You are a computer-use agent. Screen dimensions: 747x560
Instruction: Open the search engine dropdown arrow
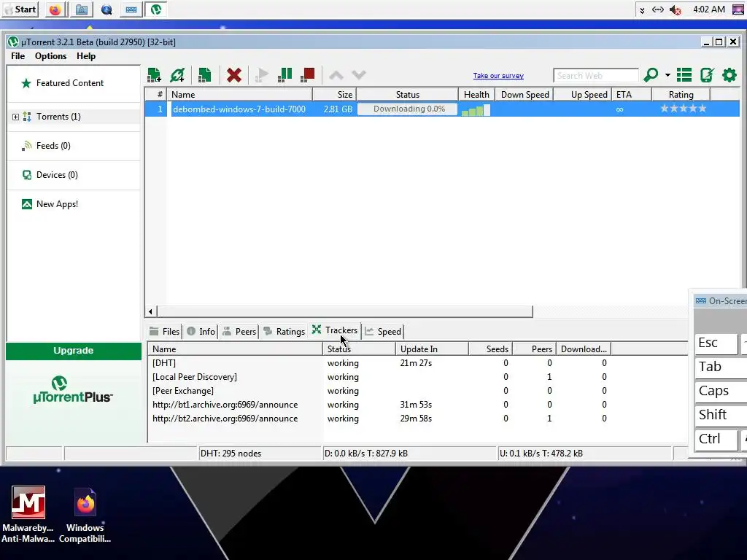pos(667,75)
